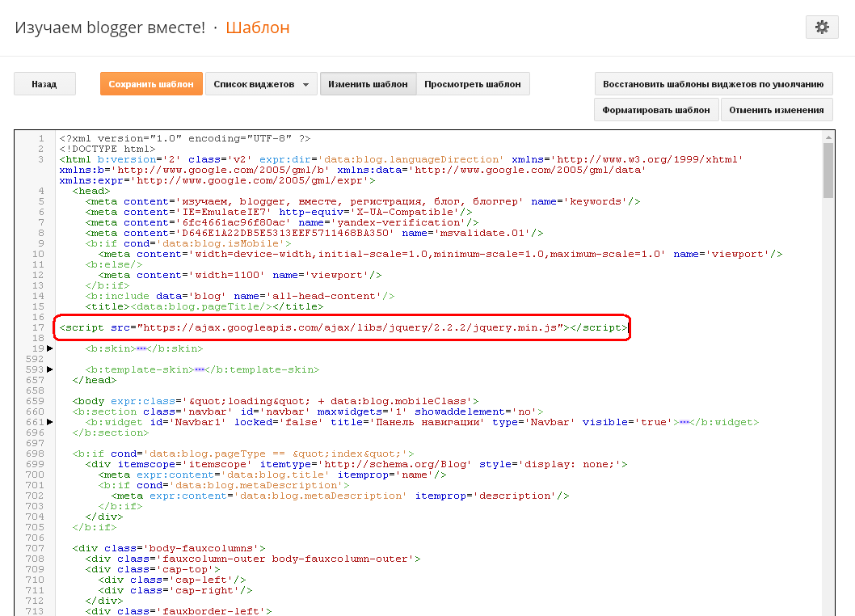
Task: Click div class cap-left line
Action: 172,580
